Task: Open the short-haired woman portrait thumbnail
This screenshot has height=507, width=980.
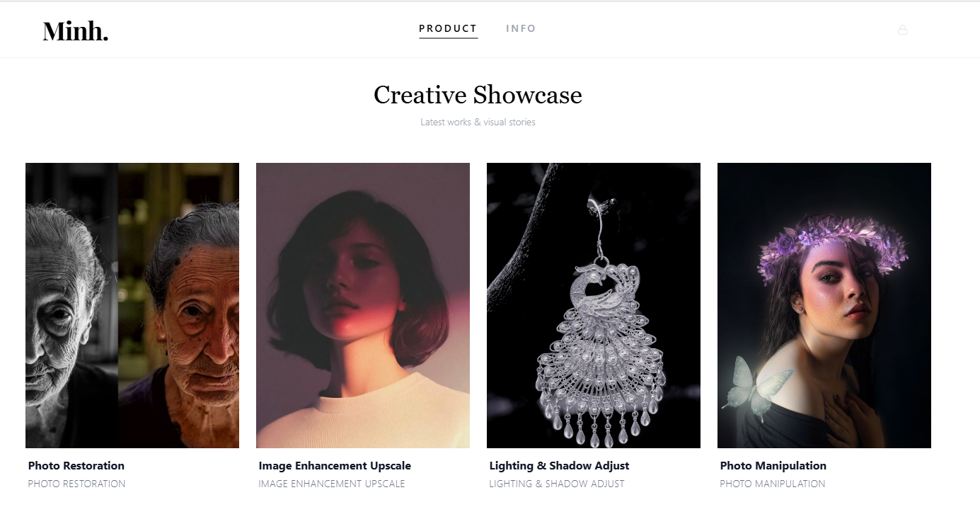Action: pyautogui.click(x=363, y=305)
